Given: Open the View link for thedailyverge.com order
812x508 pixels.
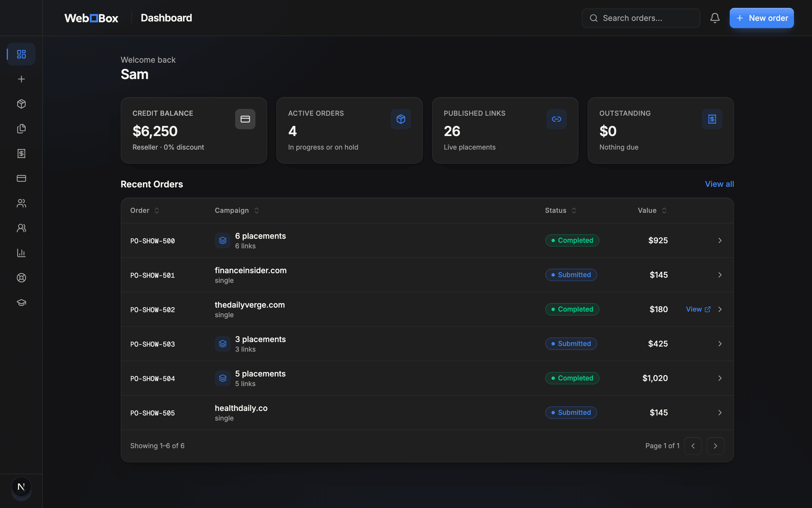Looking at the screenshot, I should point(698,309).
